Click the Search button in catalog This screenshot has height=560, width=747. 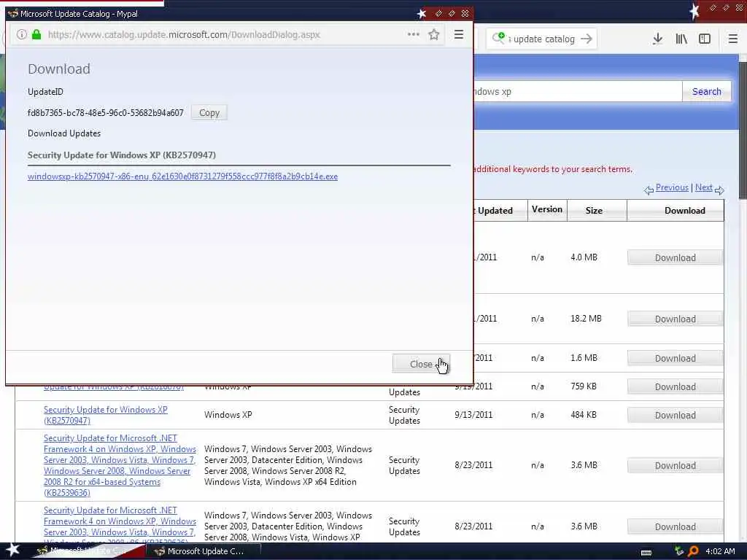pos(706,91)
